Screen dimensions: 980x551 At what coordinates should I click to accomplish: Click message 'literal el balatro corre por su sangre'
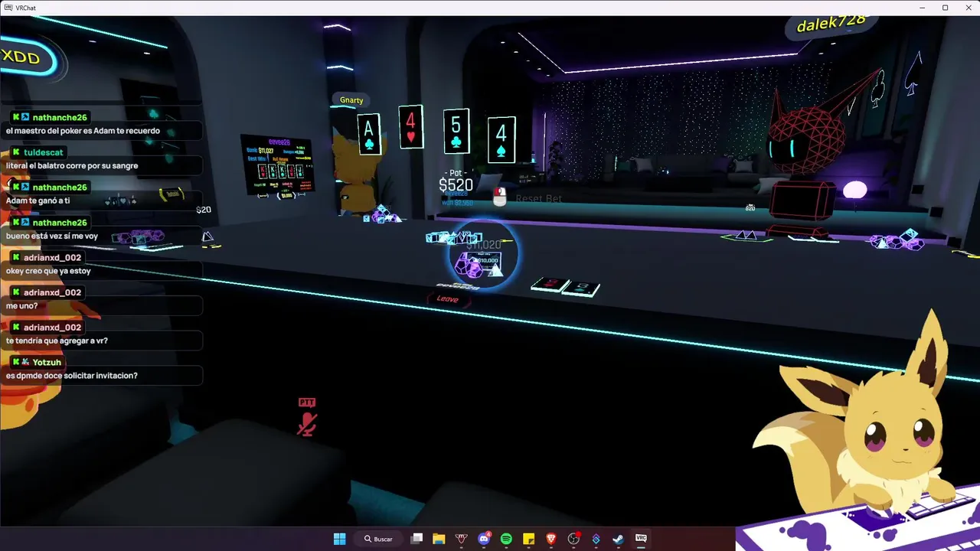point(72,166)
